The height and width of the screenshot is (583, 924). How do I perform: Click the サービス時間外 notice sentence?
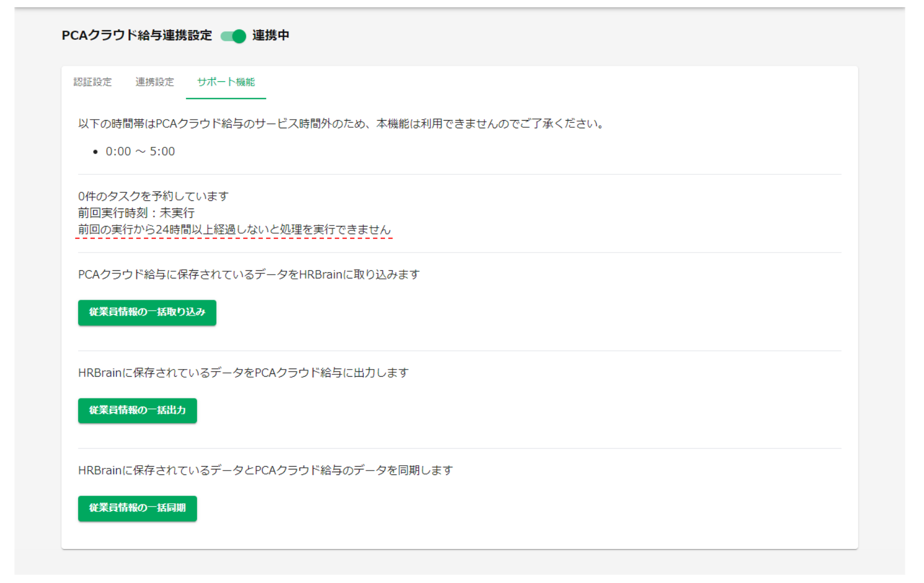pyautogui.click(x=342, y=124)
